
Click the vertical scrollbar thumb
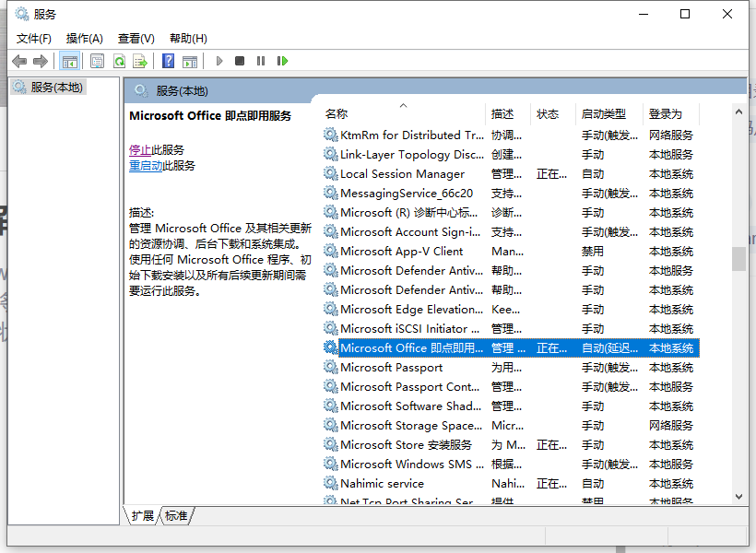(738, 259)
